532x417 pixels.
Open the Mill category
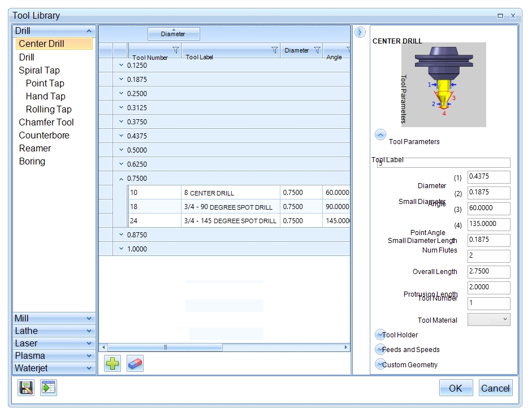click(x=54, y=319)
